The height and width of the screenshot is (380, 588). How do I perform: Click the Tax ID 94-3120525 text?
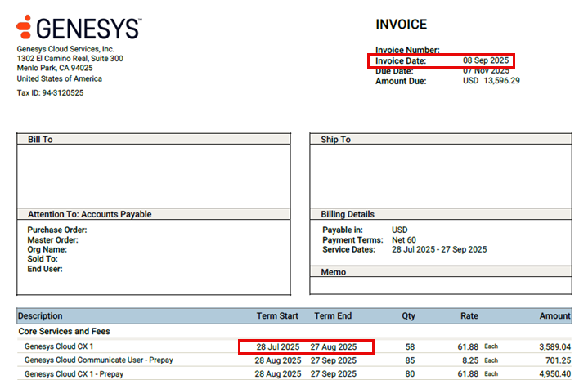click(51, 93)
